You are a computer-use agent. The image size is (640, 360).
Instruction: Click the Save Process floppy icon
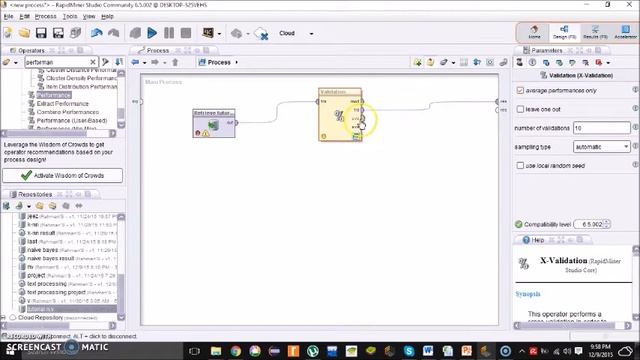41,33
